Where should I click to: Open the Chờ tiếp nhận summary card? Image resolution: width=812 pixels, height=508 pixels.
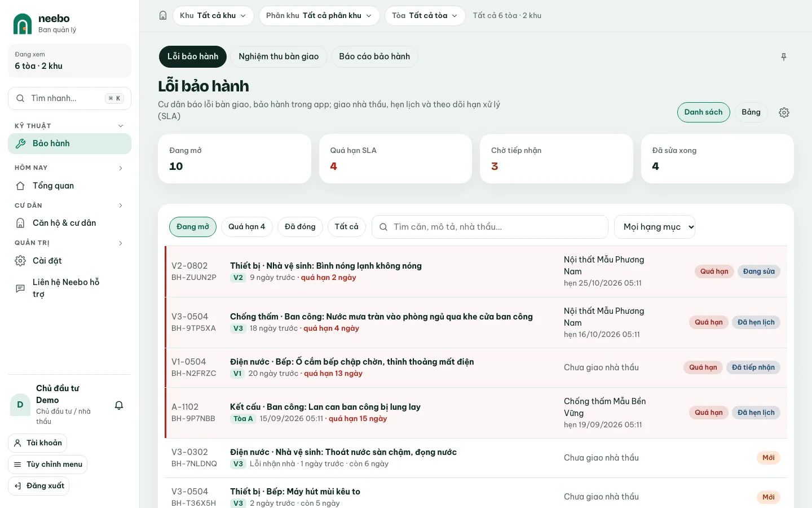point(557,159)
